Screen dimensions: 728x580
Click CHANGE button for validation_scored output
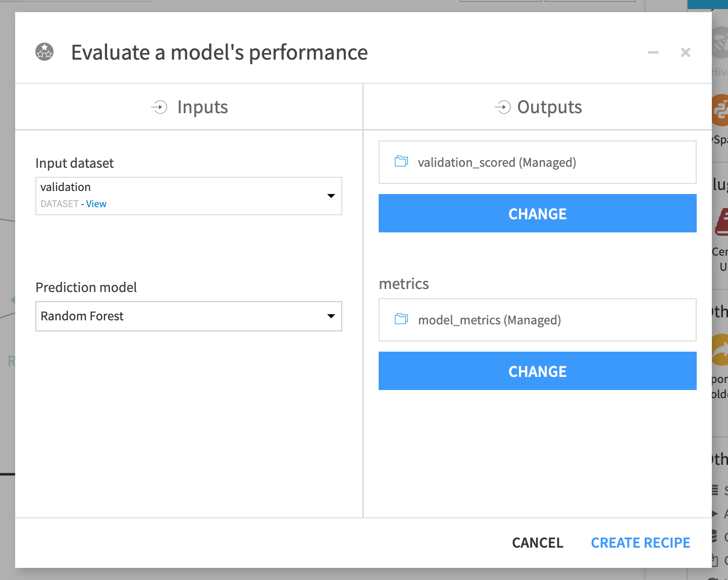538,213
